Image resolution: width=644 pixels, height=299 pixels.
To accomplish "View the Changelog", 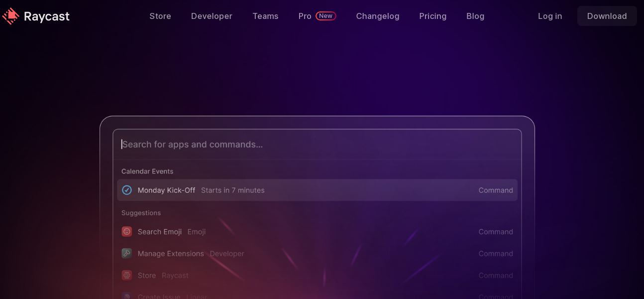I will [378, 16].
